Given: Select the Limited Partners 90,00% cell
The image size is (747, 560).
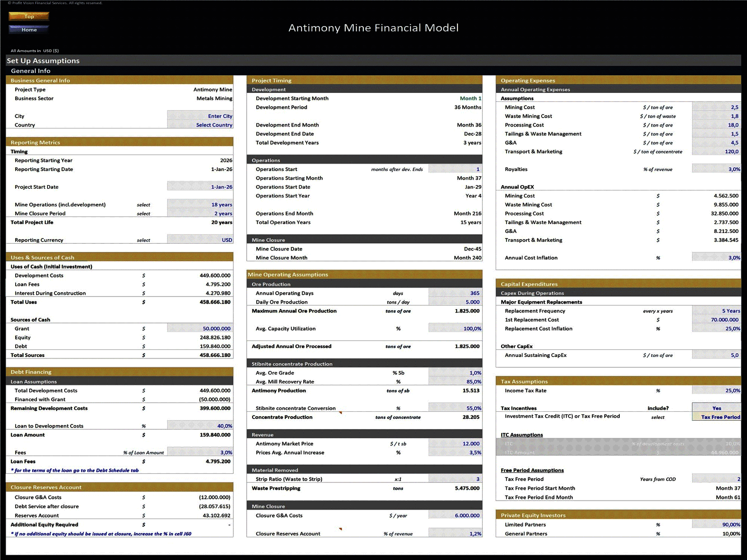Looking at the screenshot, I should [716, 525].
